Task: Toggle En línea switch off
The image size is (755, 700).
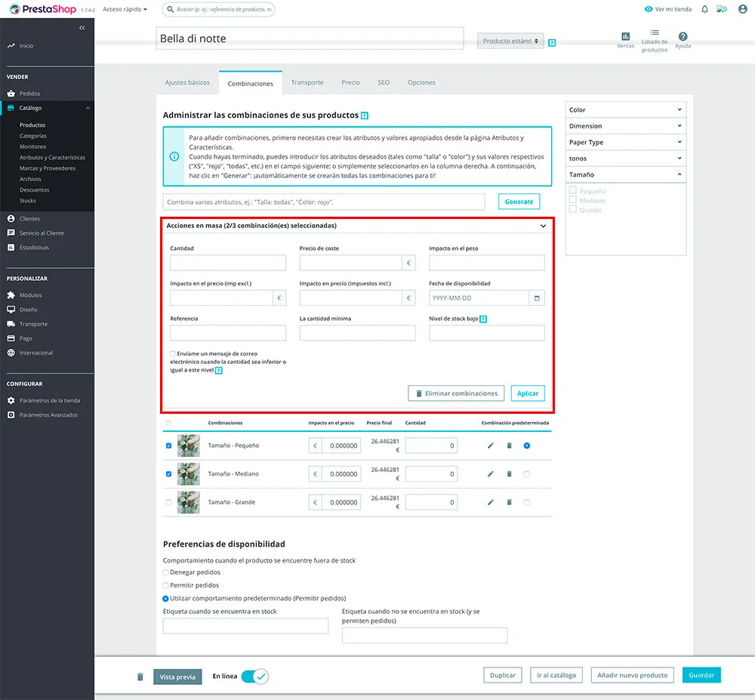Action: [254, 677]
